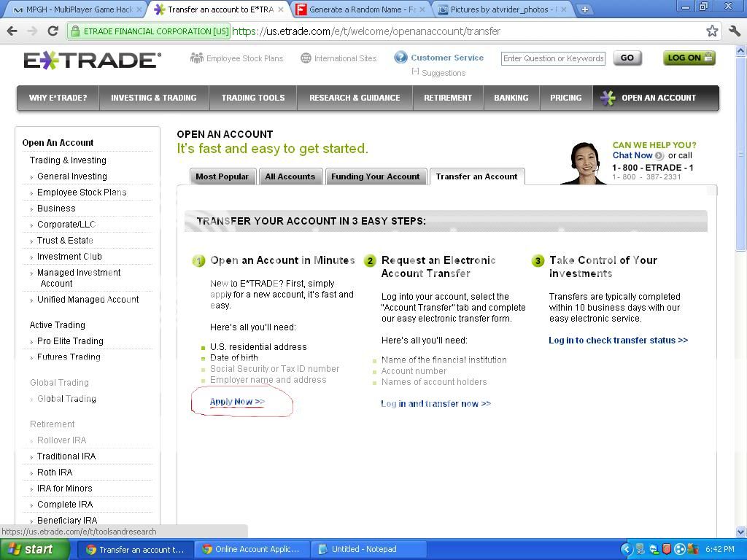Screen dimensions: 747x560
Task: Close the MPGH MultiPlayer Game Hack tab
Action: pos(139,9)
